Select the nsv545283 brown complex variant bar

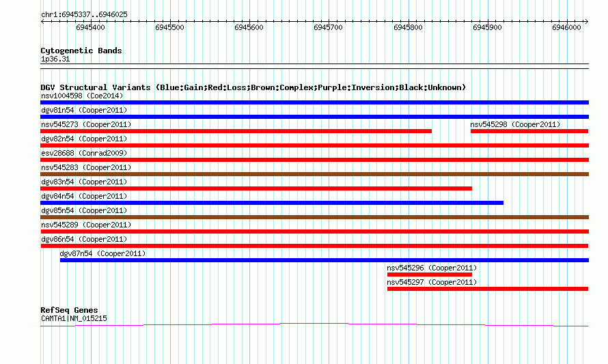[314, 174]
